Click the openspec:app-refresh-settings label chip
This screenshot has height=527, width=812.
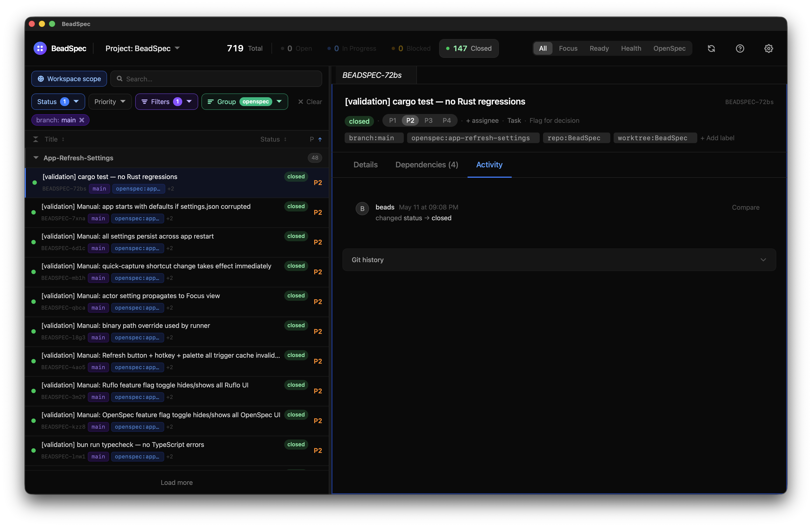pyautogui.click(x=473, y=138)
